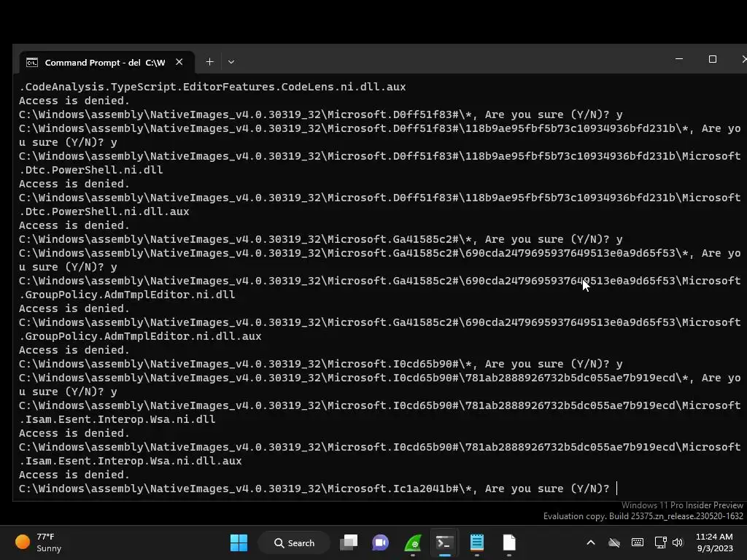The width and height of the screenshot is (747, 560).
Task: Click the last Access is denied line
Action: point(74,475)
